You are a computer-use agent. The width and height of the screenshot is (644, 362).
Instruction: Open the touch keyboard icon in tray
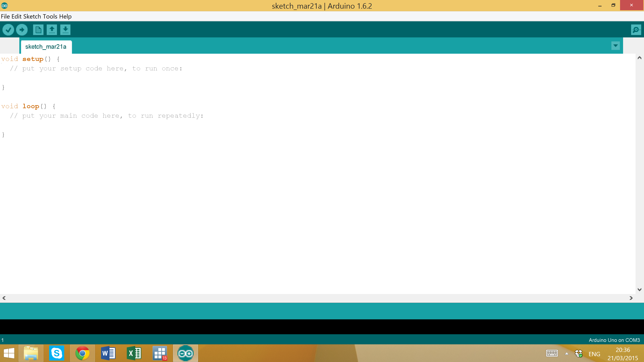click(552, 353)
